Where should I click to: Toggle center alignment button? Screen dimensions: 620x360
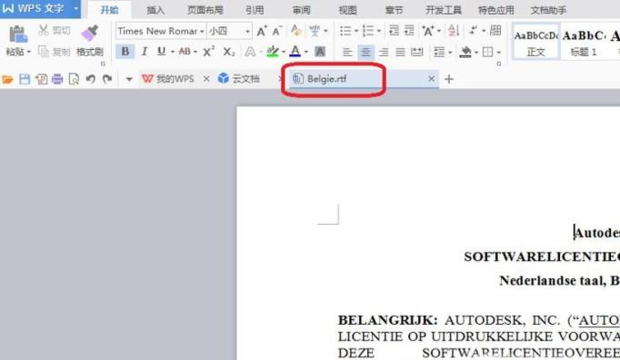[366, 52]
